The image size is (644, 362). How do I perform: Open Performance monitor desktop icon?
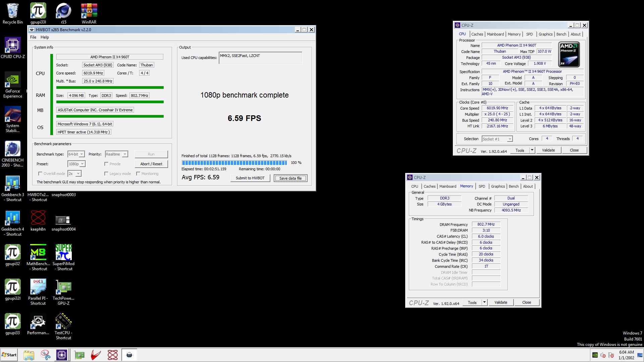(x=38, y=324)
